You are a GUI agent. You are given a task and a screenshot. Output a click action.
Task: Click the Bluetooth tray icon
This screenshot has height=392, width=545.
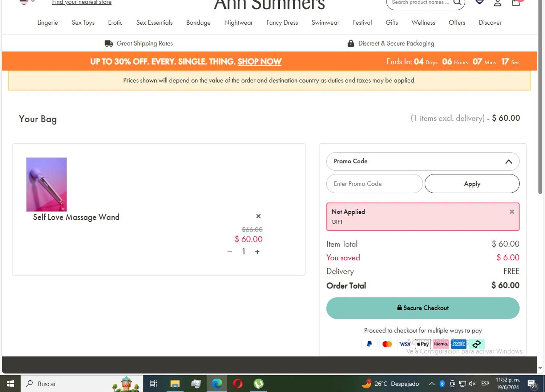(x=442, y=384)
